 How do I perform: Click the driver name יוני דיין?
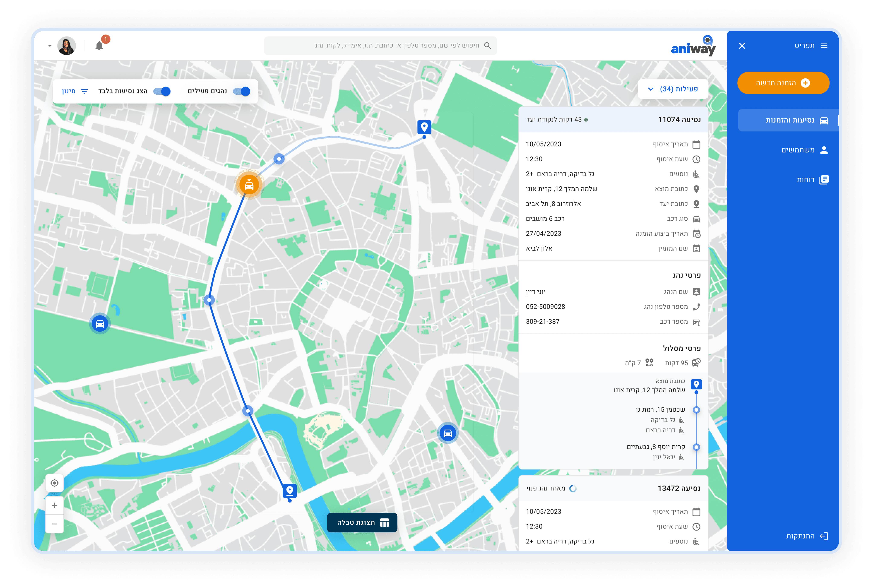click(x=535, y=292)
